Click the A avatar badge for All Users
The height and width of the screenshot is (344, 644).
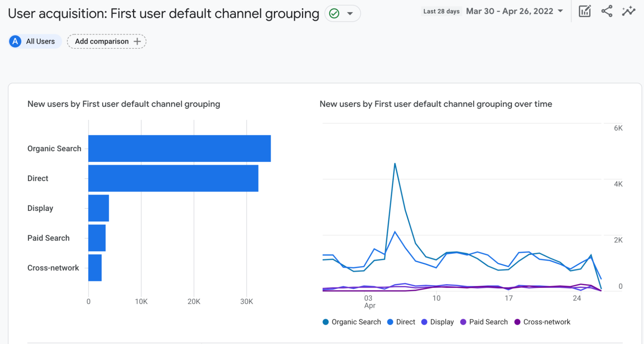pyautogui.click(x=15, y=41)
